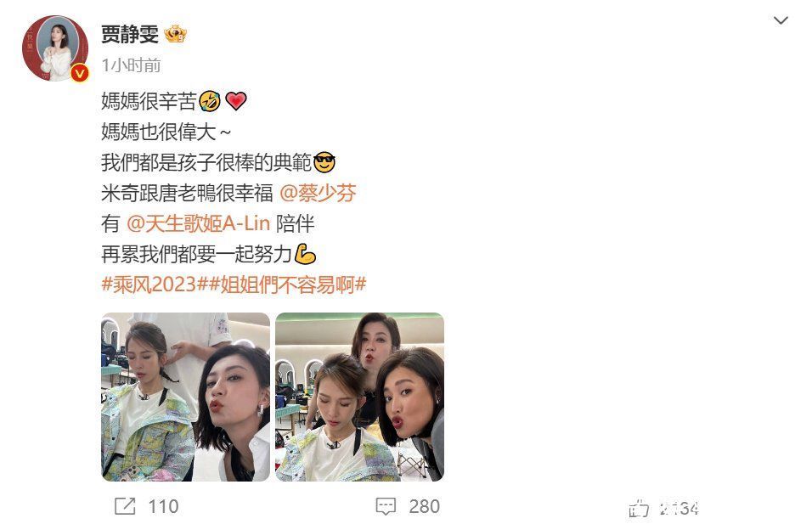The image size is (812, 524).
Task: View the first photo thumbnail
Action: [x=185, y=397]
